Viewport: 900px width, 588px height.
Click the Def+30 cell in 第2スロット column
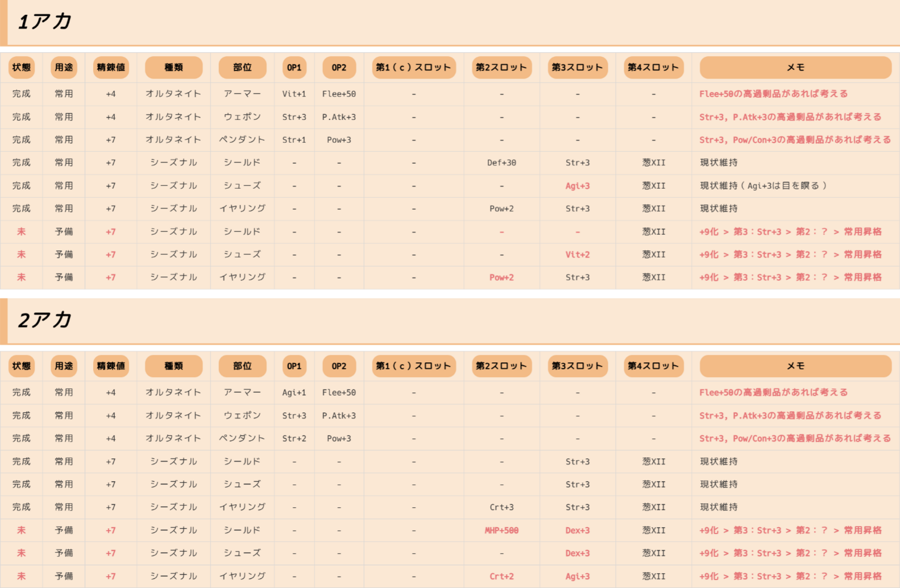pos(501,163)
